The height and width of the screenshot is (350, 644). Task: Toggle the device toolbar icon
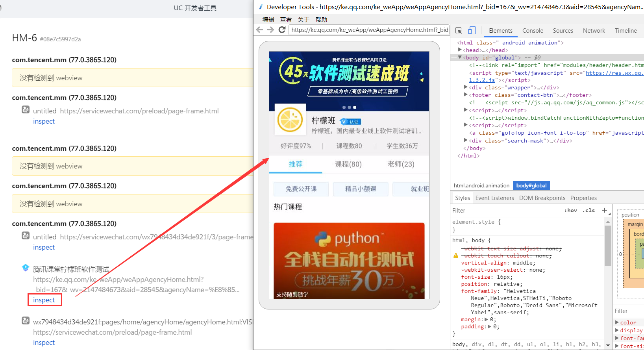coord(472,31)
